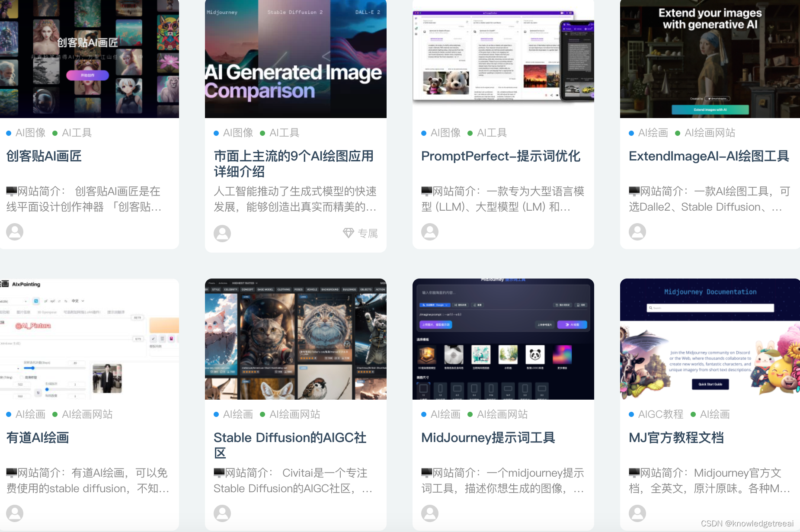Open the Midjourney Documentation thumbnail
Viewport: 800px width, 532px height.
(x=710, y=339)
